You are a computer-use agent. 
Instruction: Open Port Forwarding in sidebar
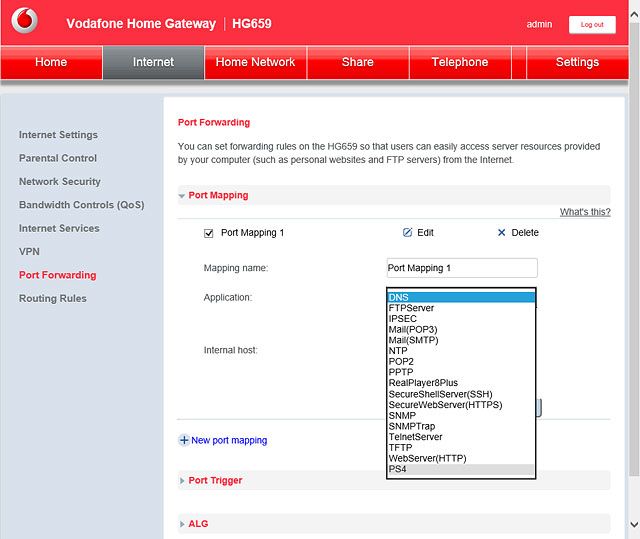pos(58,275)
